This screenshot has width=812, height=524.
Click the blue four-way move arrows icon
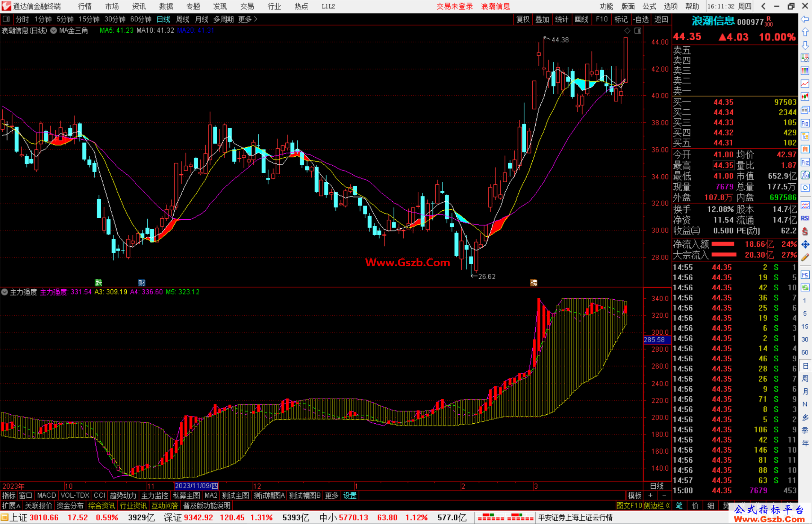click(805, 245)
